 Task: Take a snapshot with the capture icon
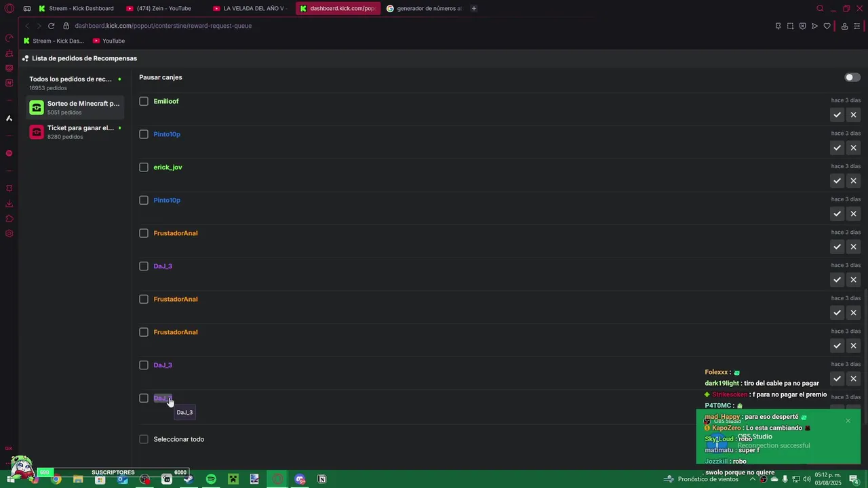[x=790, y=26]
